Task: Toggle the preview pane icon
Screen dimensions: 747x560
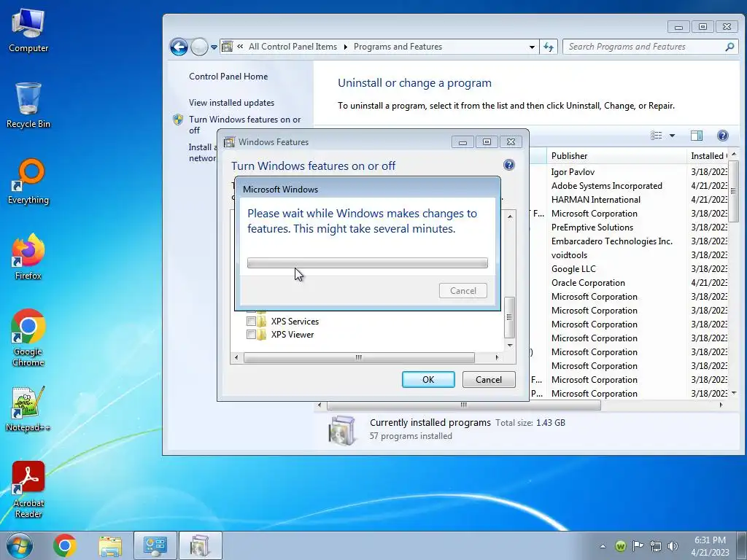Action: click(x=697, y=136)
